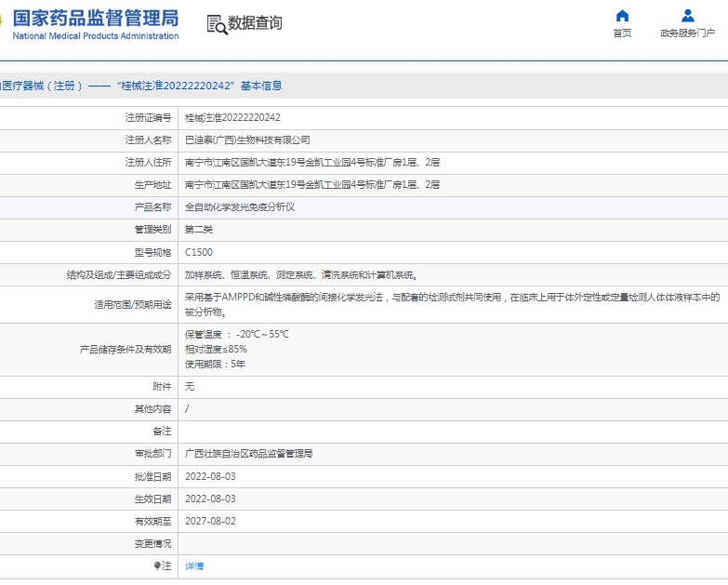Click the 首页 link text
This screenshot has height=585, width=728.
622,33
